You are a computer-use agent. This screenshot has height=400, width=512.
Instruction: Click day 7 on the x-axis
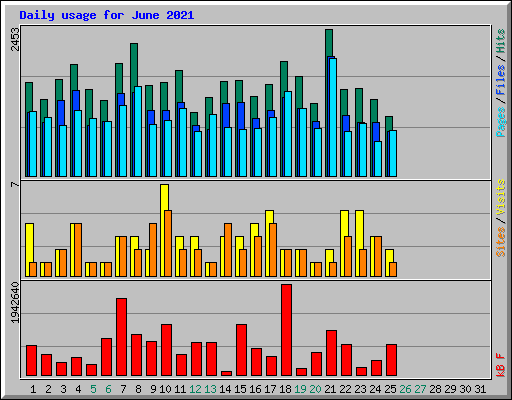[x=123, y=389]
